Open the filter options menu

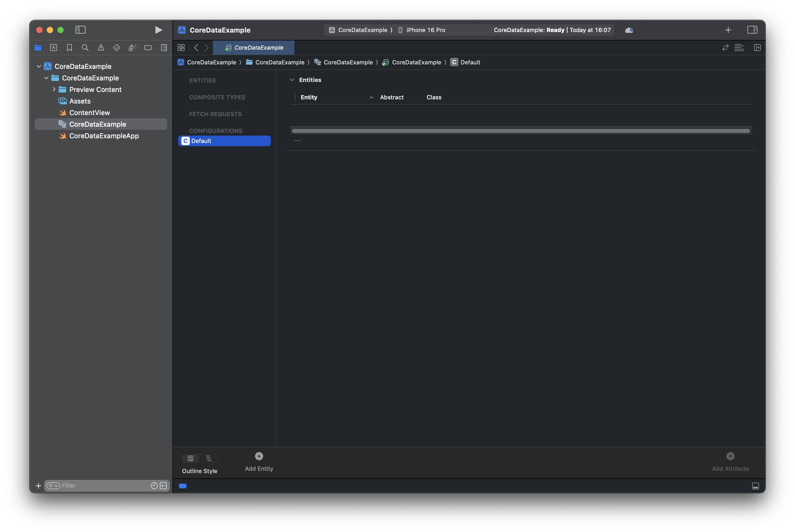click(x=53, y=486)
